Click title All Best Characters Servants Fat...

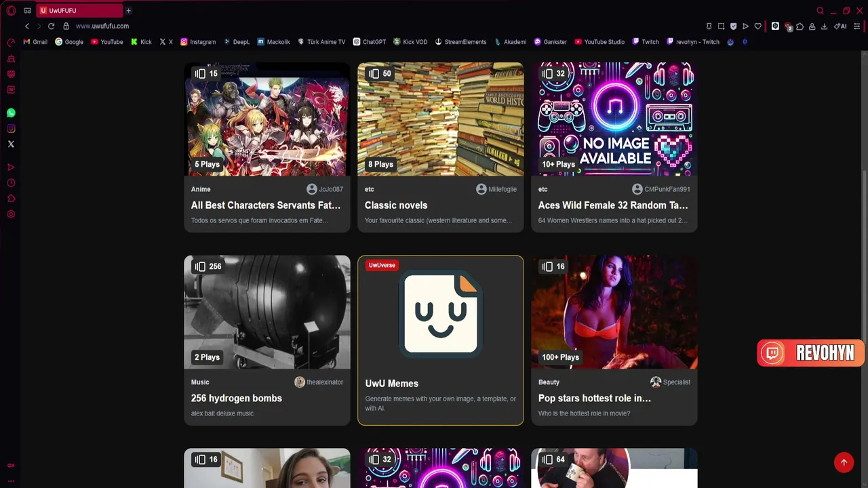pyautogui.click(x=266, y=205)
